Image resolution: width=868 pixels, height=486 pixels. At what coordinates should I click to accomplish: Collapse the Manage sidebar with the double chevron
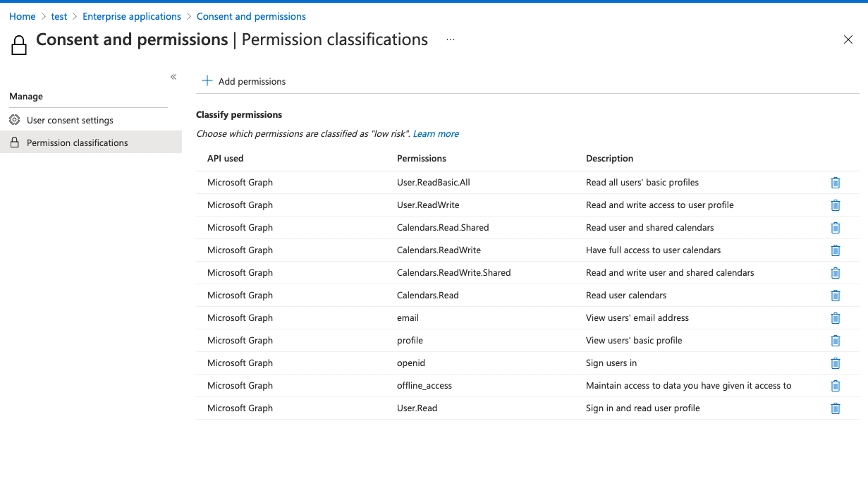coord(173,77)
